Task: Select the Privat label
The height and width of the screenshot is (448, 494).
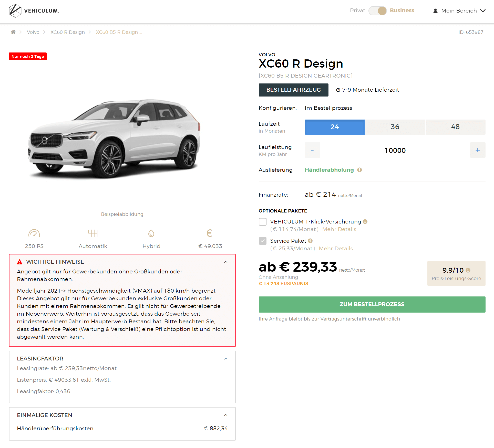Action: (357, 10)
